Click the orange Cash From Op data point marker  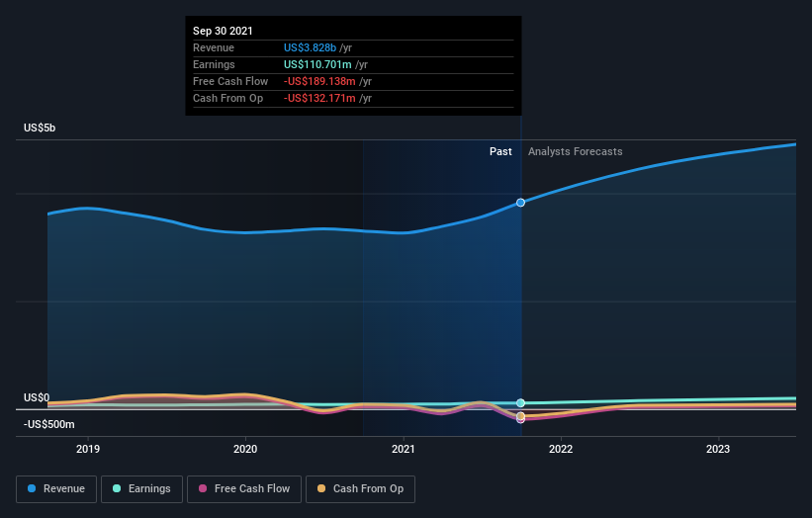pos(520,416)
